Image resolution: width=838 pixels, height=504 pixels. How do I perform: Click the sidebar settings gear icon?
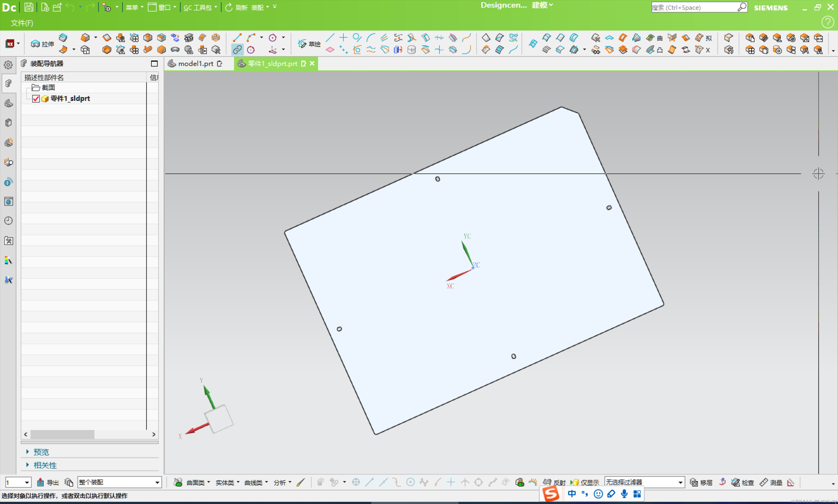(x=9, y=65)
